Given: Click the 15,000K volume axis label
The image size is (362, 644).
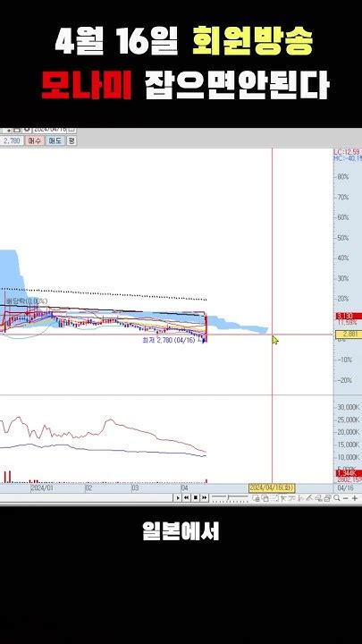Looking at the screenshot, I should 349,445.
